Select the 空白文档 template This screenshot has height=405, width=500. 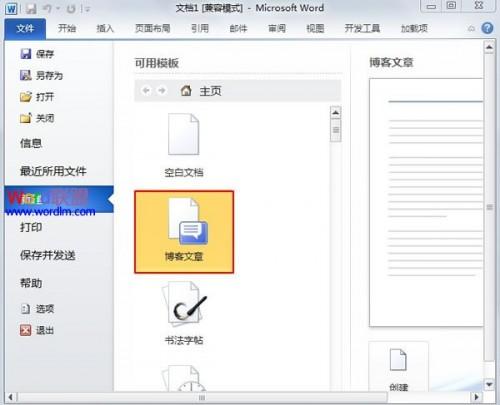pos(184,145)
